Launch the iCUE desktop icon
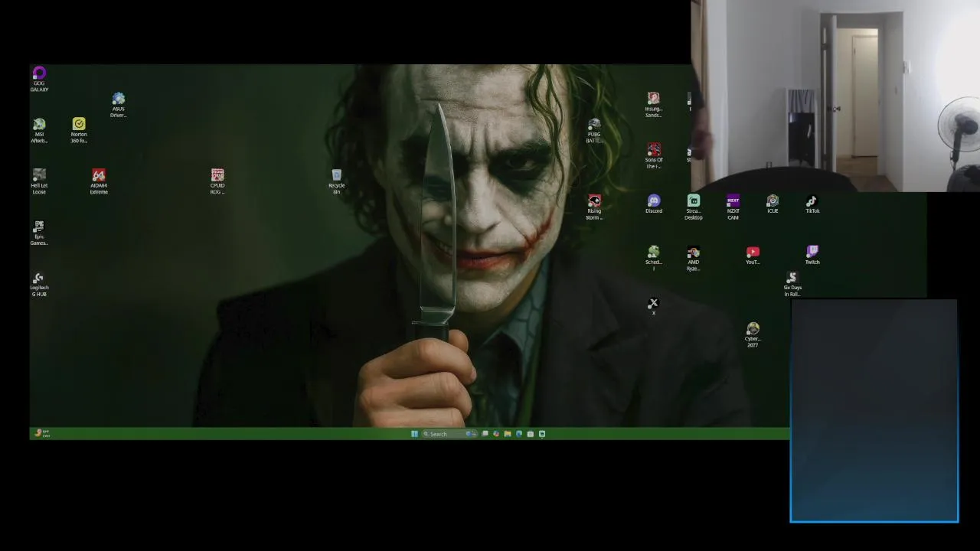The image size is (980, 551). [773, 204]
